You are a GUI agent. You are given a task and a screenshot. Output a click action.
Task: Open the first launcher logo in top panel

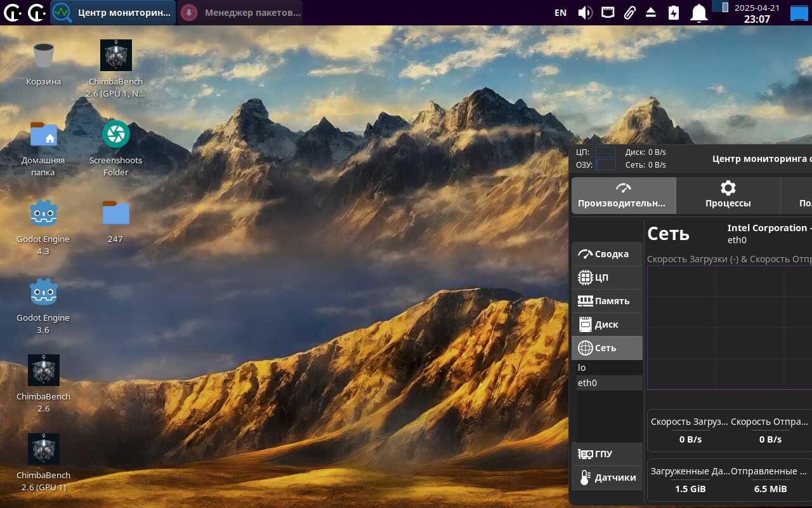tap(12, 12)
